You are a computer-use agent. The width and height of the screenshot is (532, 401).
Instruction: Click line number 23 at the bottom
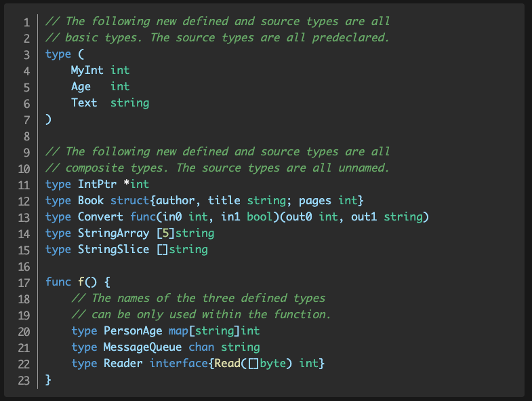click(24, 380)
